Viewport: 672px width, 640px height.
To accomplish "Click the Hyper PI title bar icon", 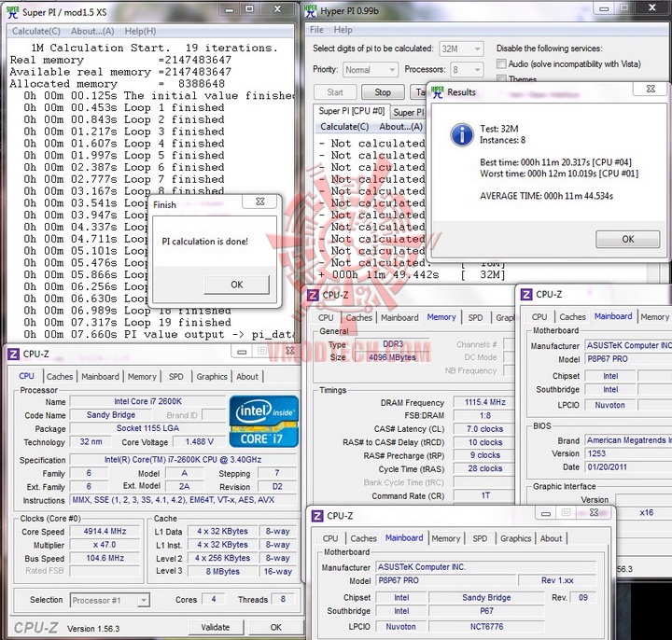I will [310, 10].
